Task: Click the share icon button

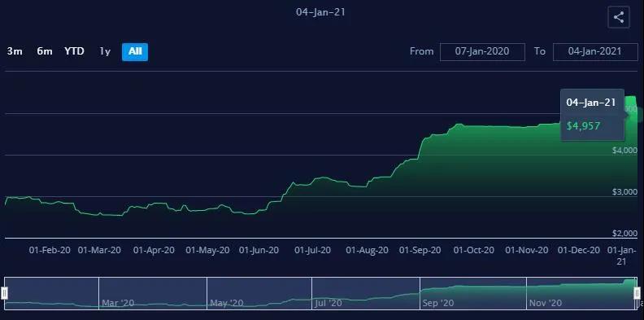Action: pyautogui.click(x=619, y=18)
